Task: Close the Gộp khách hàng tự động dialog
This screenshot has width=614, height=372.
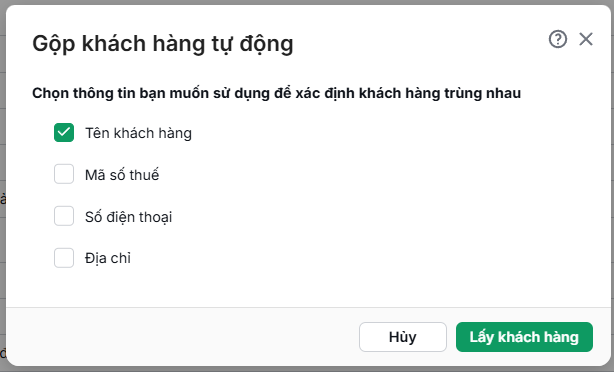Action: point(586,39)
